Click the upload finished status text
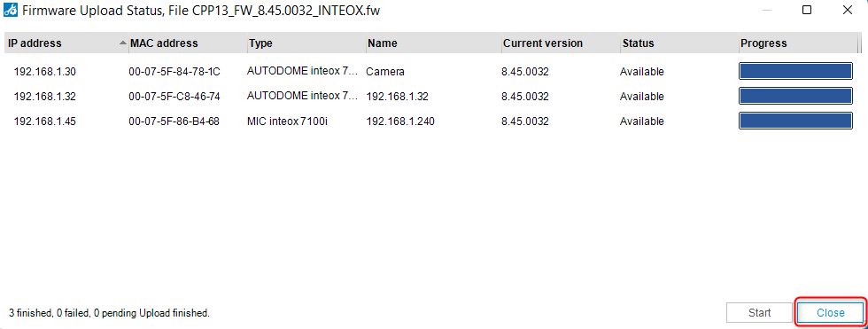The image size is (868, 329). click(110, 314)
